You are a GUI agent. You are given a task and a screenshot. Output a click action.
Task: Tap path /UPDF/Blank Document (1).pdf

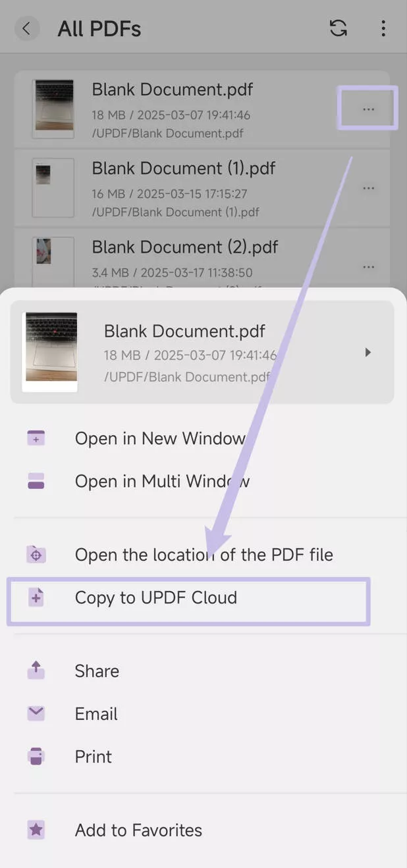(176, 213)
